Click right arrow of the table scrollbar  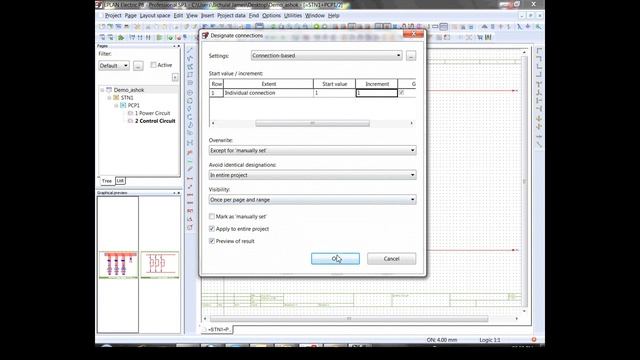tap(411, 123)
